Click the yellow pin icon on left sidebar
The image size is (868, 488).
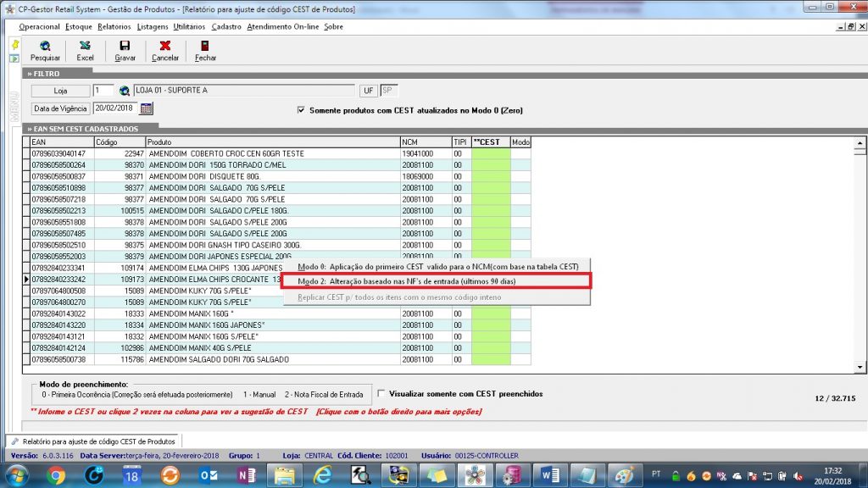14,44
